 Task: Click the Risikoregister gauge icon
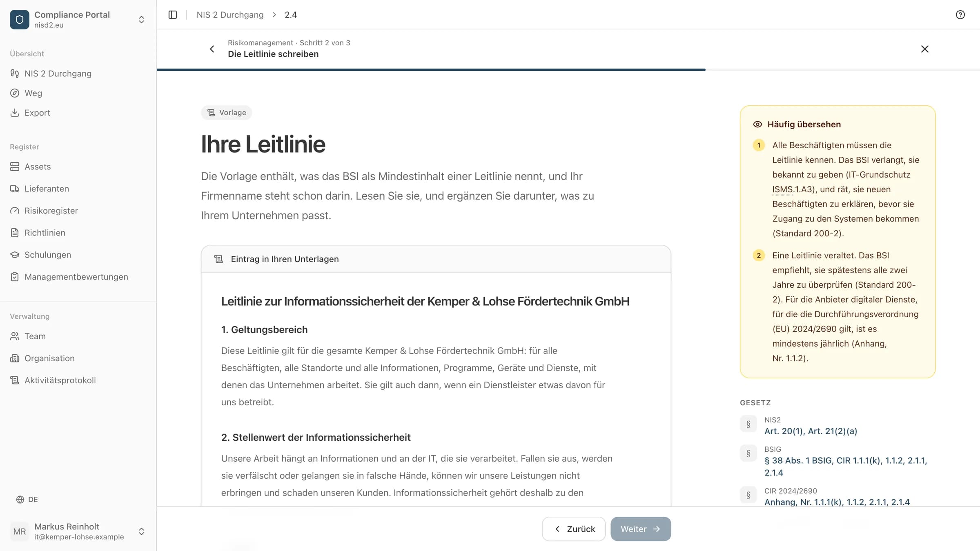point(15,211)
